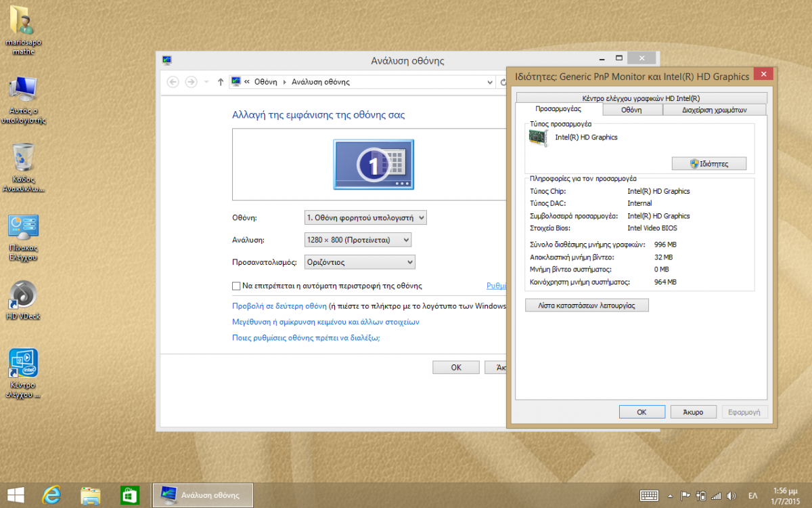Go back in the Ανάλυση οθόνης window
Screen dimensions: 812x508
click(173, 82)
